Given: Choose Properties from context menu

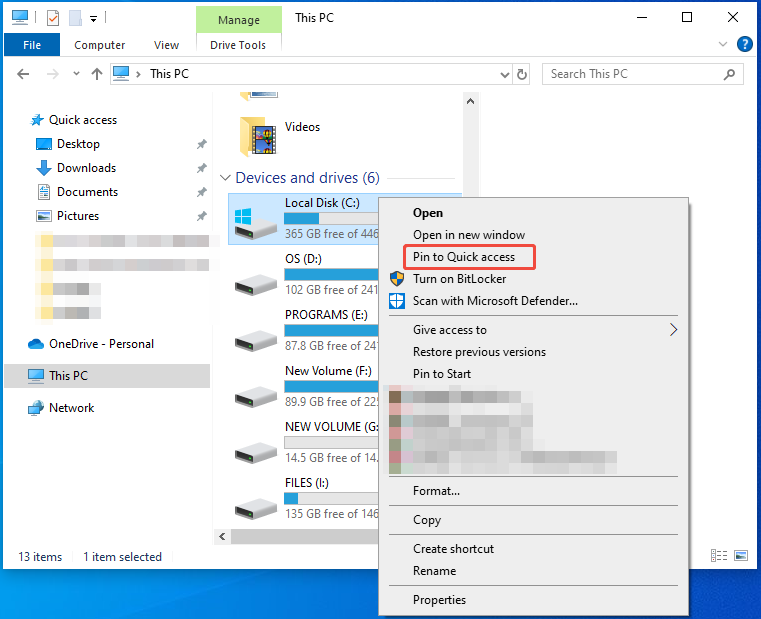Looking at the screenshot, I should [439, 600].
